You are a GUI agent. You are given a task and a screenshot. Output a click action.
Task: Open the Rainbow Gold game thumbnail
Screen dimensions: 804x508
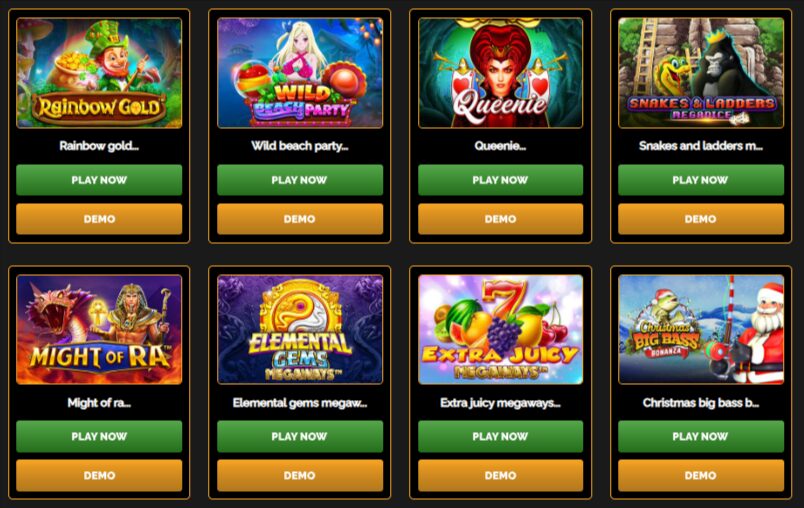pos(99,73)
